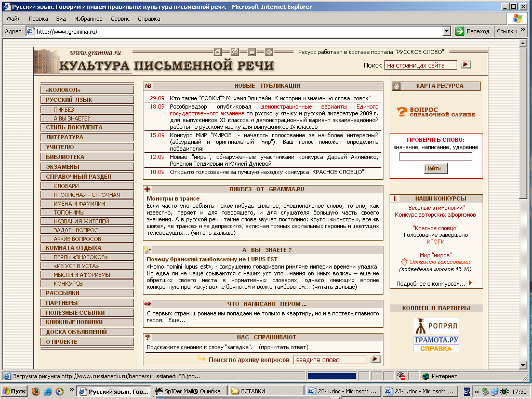Switch to 20-1.doc Word taskbar button
The height and width of the screenshot is (399, 532).
pyautogui.click(x=343, y=391)
